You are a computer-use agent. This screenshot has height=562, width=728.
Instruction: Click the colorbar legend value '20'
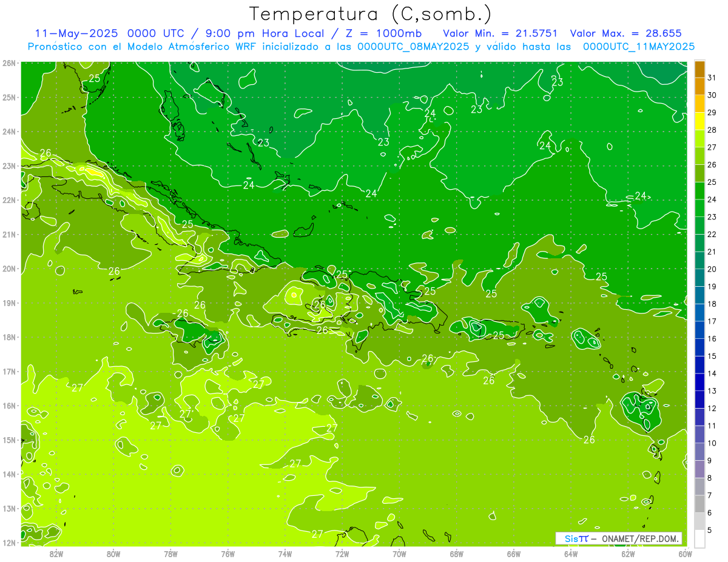click(712, 269)
